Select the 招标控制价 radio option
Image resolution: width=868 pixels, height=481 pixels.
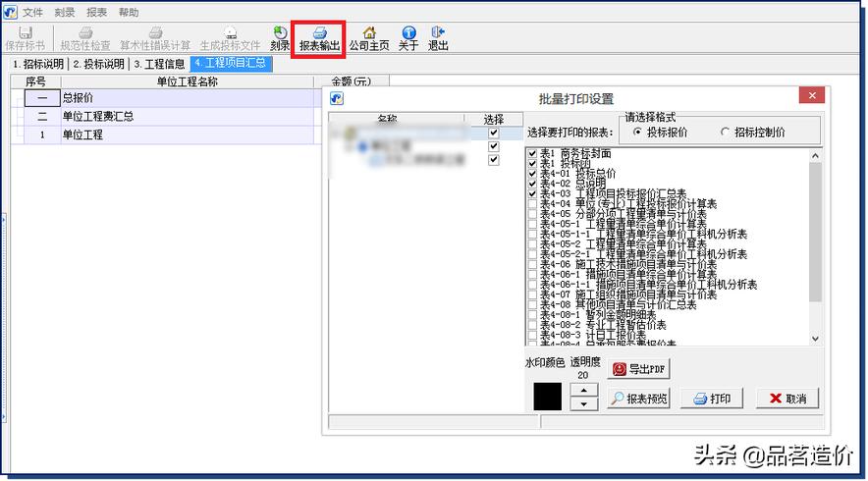[x=726, y=132]
